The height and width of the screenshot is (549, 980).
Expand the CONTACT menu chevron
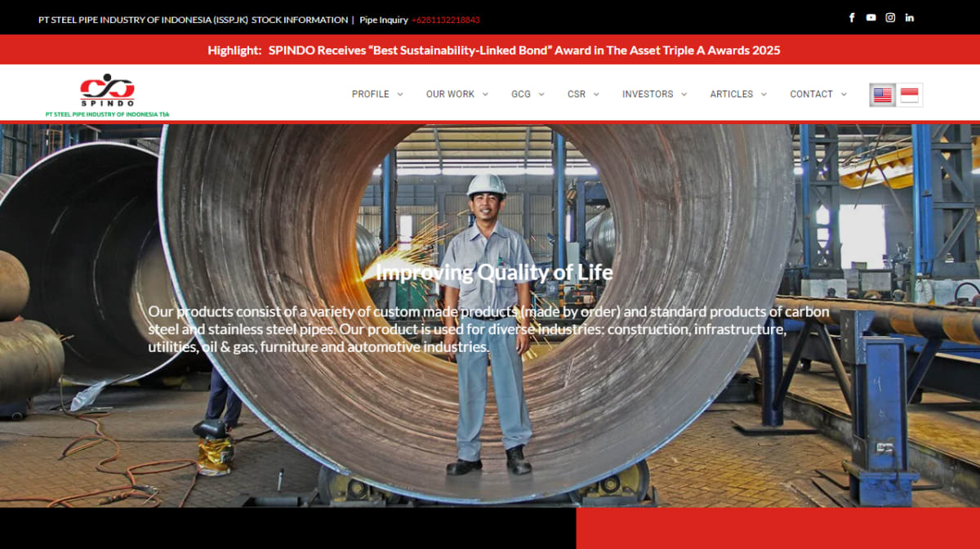tap(844, 94)
